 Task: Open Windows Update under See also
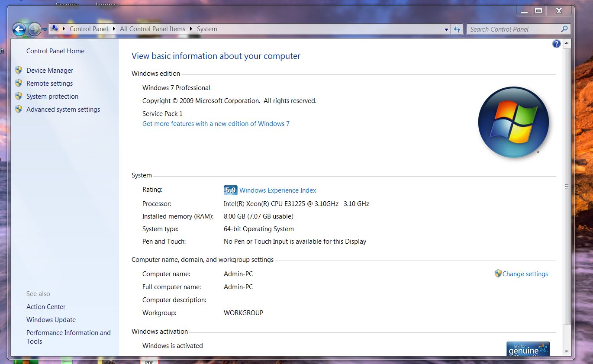click(x=51, y=320)
